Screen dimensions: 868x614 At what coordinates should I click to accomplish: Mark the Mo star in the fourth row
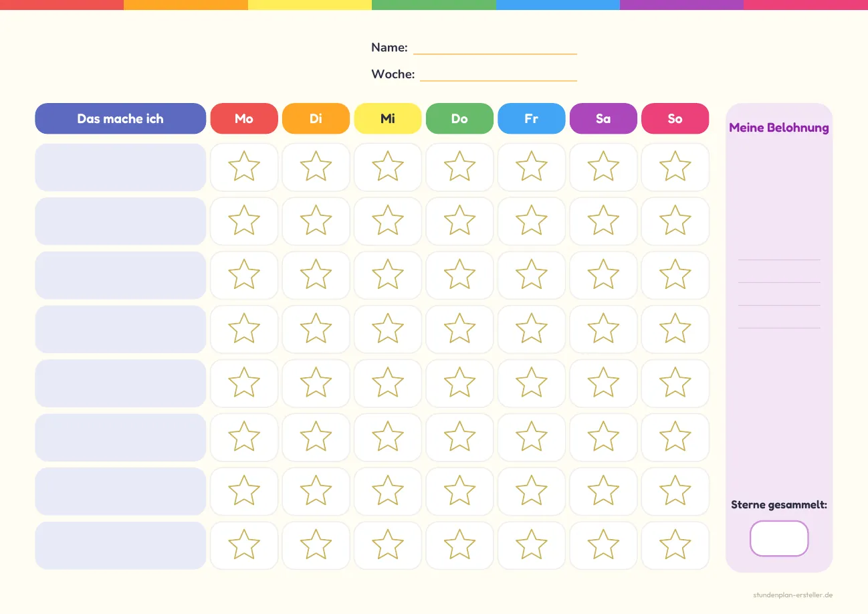click(x=244, y=329)
